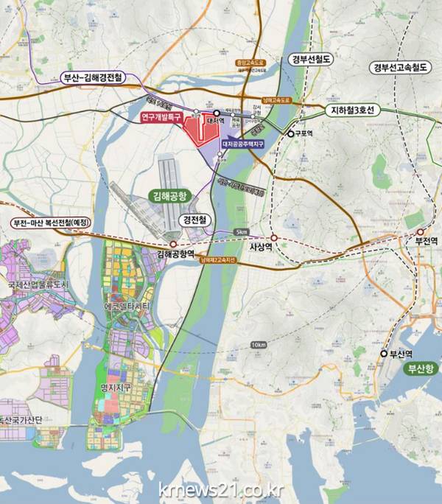
Task: Click the 사상역 red station marker
Action: pyautogui.click(x=273, y=238)
